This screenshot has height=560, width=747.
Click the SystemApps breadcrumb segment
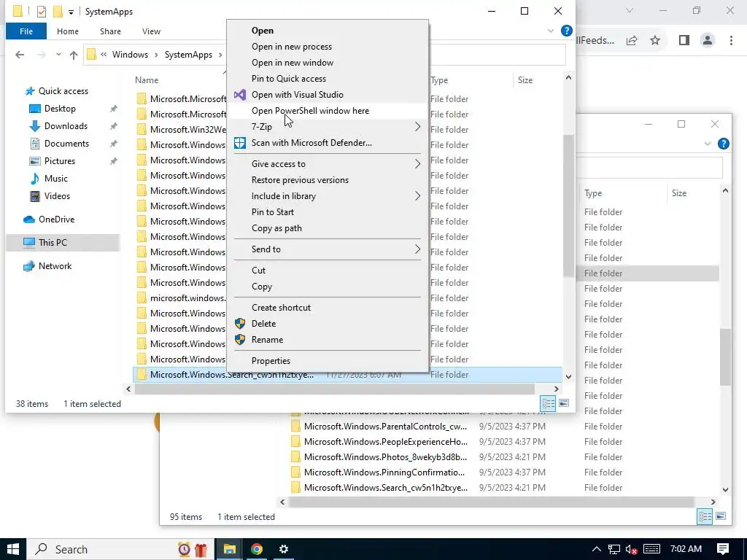pos(188,55)
